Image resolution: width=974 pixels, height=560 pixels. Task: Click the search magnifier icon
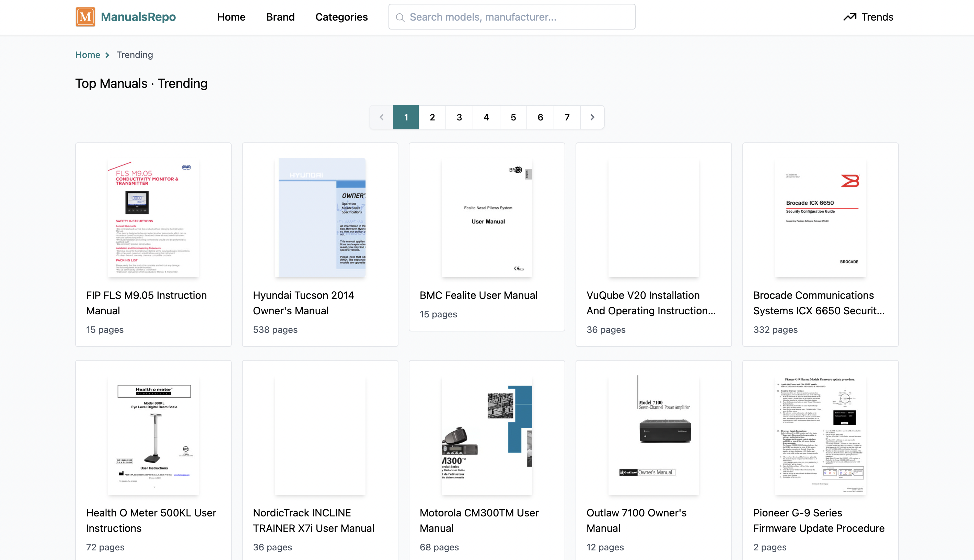pyautogui.click(x=400, y=17)
